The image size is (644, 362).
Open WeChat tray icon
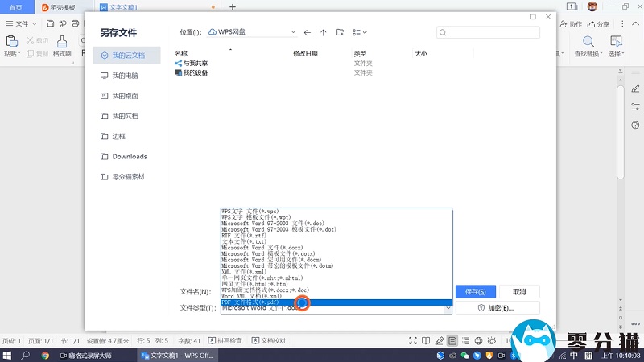[465, 356]
